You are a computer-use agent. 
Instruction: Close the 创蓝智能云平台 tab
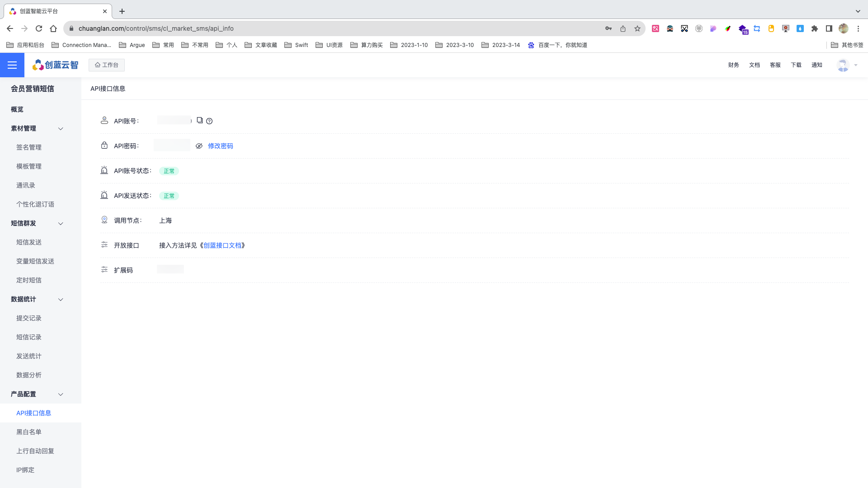pyautogui.click(x=105, y=11)
